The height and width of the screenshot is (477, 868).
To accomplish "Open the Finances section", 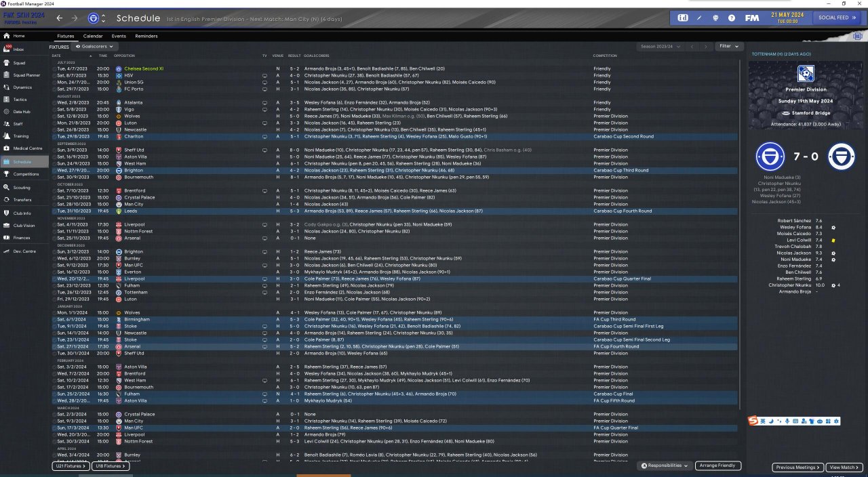I will click(x=24, y=238).
